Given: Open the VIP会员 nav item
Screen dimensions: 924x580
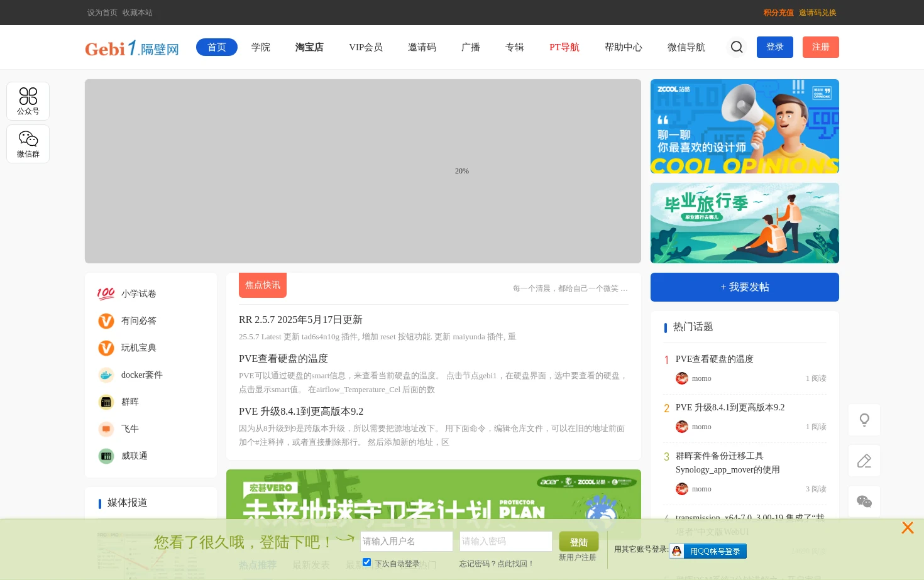Looking at the screenshot, I should pyautogui.click(x=366, y=47).
